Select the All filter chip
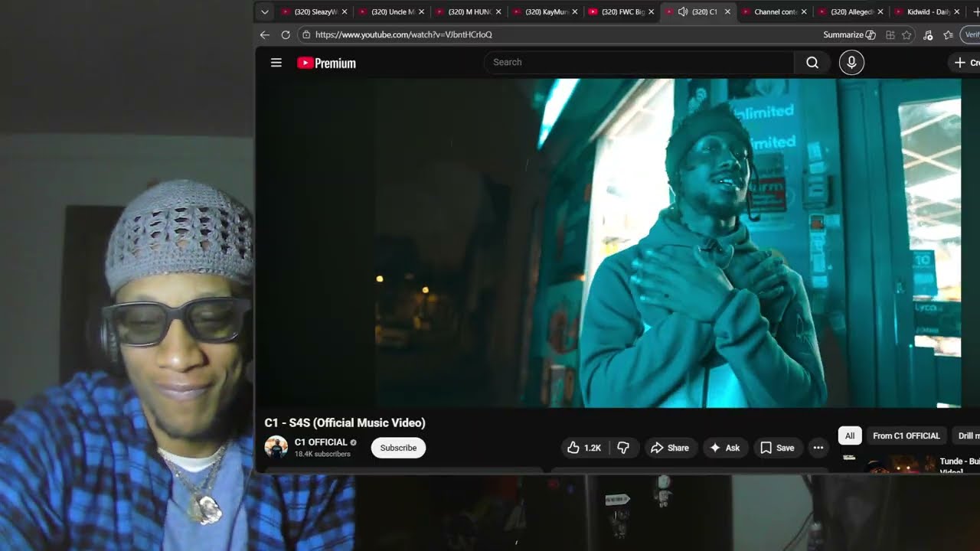 pos(850,435)
